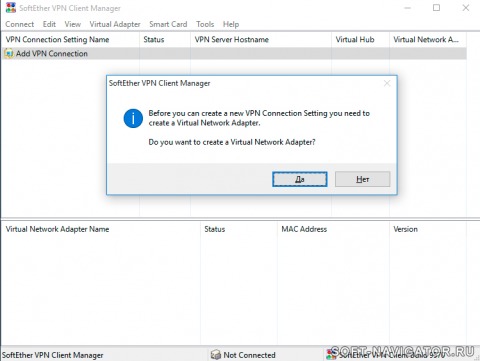Close the SoftEther dialog box
The image size is (480, 361).
[x=387, y=83]
